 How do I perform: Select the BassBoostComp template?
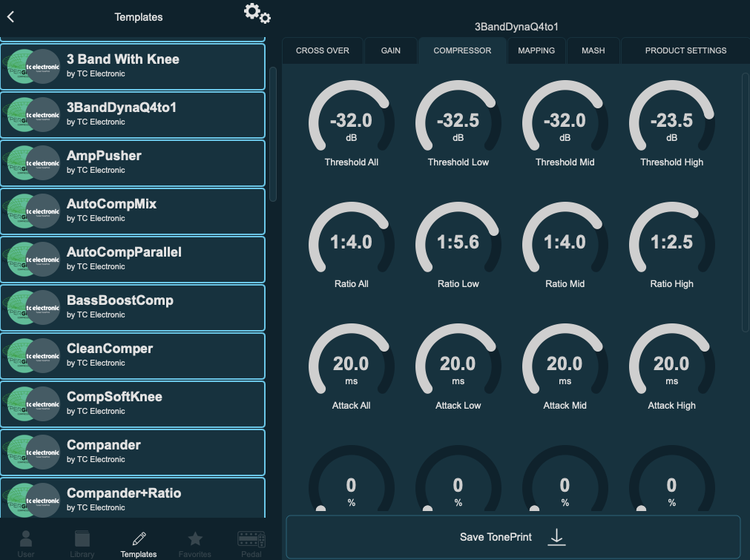tap(133, 308)
